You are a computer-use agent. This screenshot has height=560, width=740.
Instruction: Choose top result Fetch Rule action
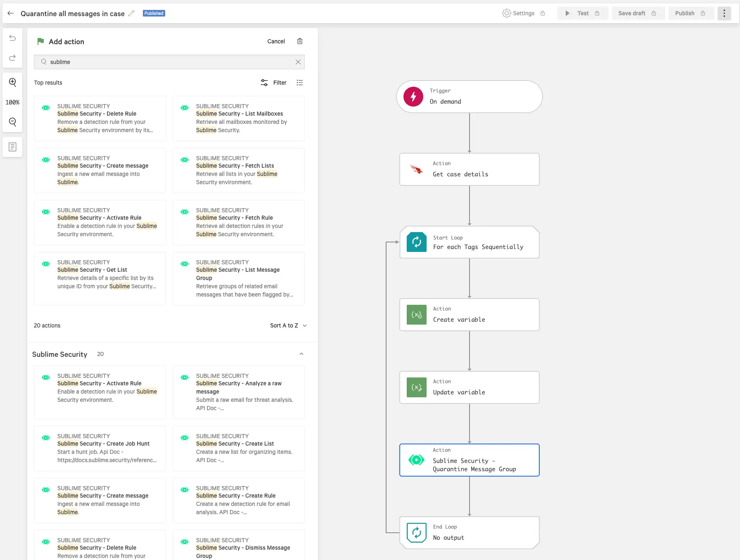point(239,223)
